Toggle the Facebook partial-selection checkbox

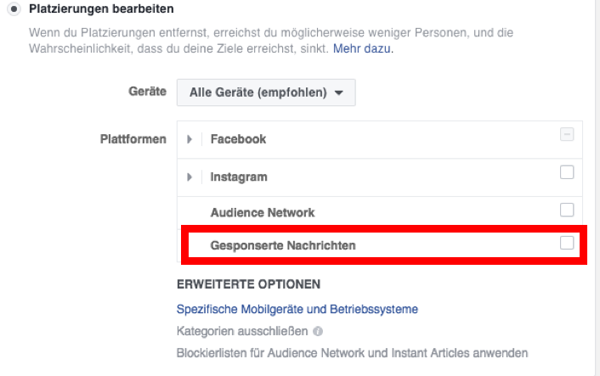click(567, 134)
